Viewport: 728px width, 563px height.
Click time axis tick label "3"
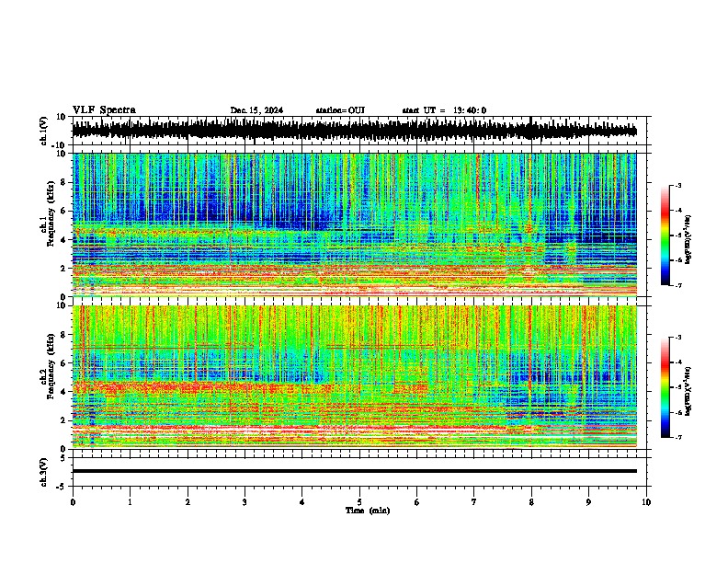[x=245, y=502]
